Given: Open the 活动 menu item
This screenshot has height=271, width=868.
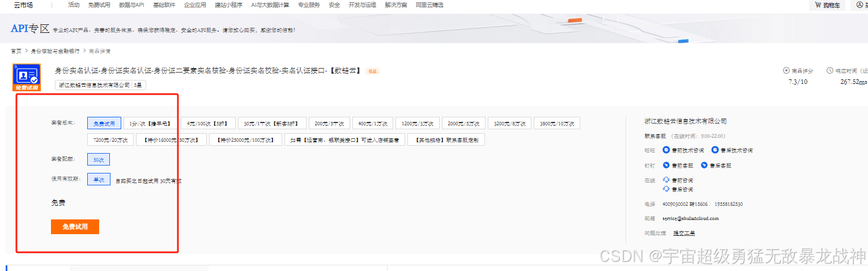Looking at the screenshot, I should 74,5.
